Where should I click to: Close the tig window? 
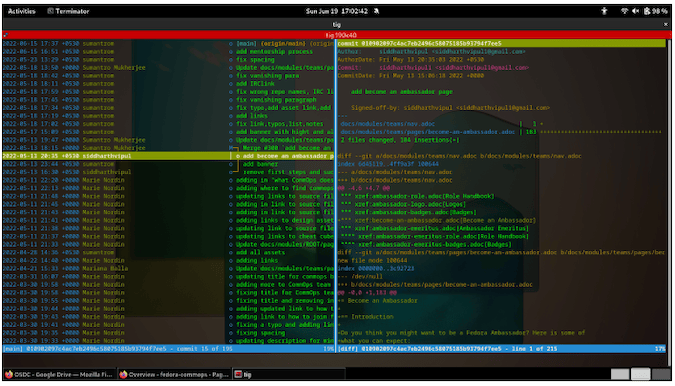(x=666, y=25)
